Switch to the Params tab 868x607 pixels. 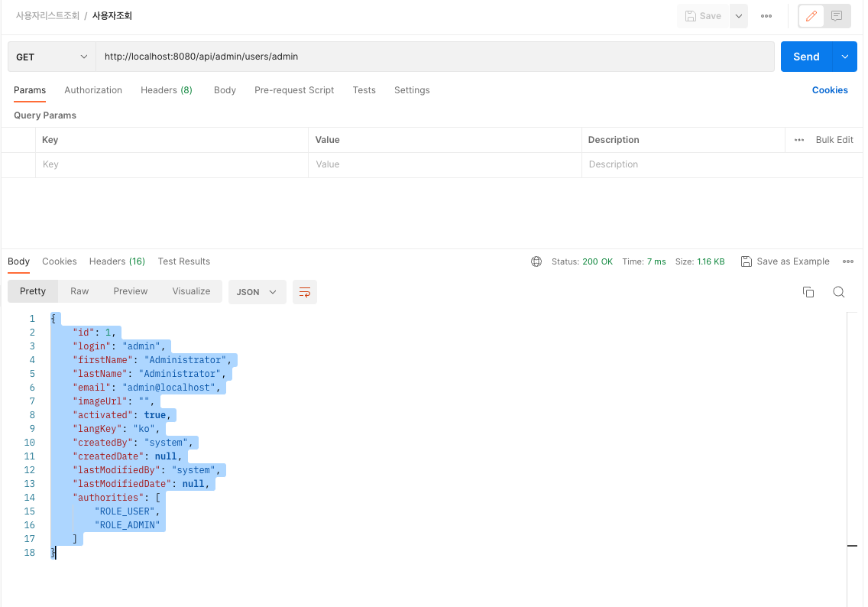pos(30,90)
